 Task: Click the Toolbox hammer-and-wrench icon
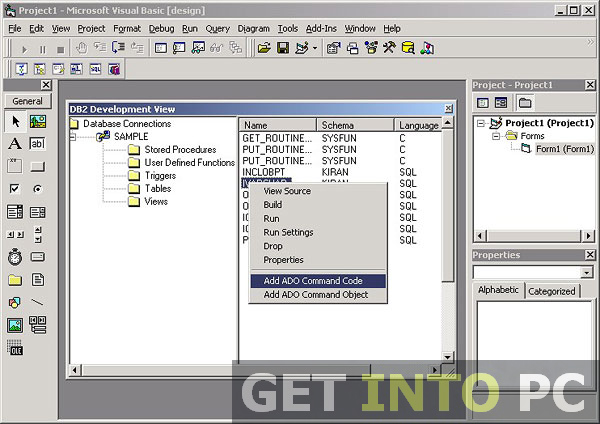click(390, 48)
